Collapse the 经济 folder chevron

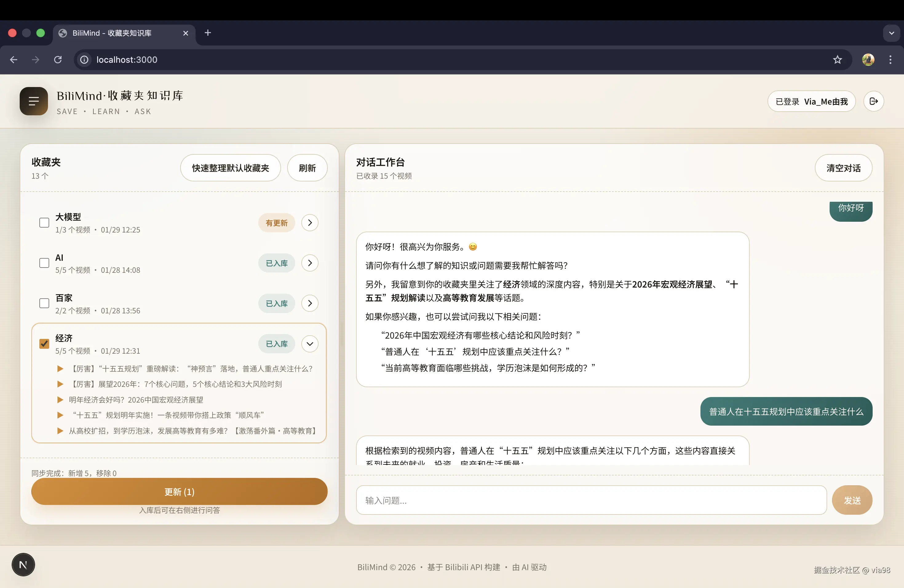[x=310, y=344]
